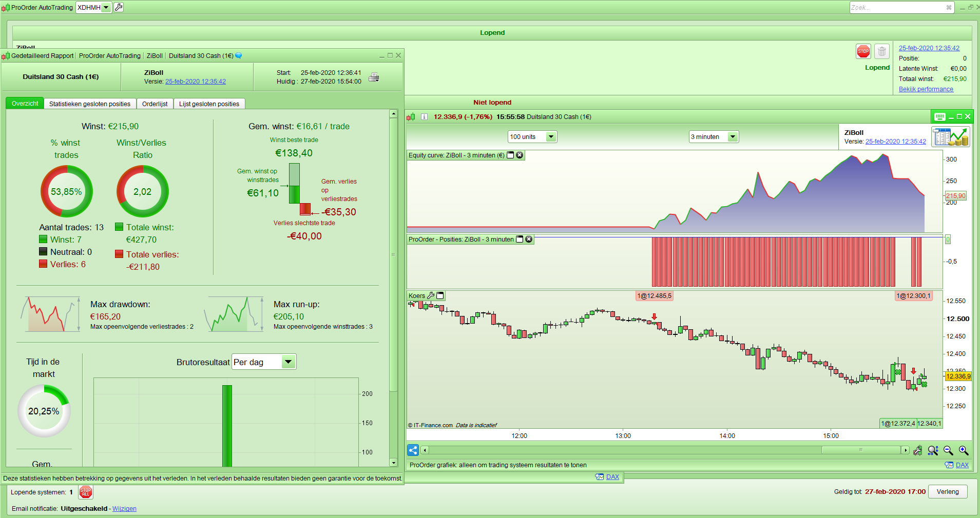The height and width of the screenshot is (518, 980).
Task: Click the Max drawdown thumbnail chart
Action: 50,314
